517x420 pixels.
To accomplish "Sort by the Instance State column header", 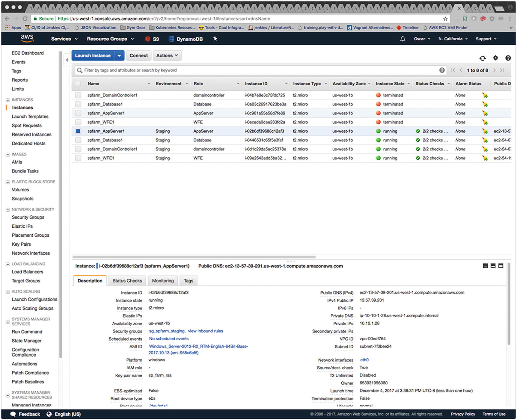I will coord(390,84).
